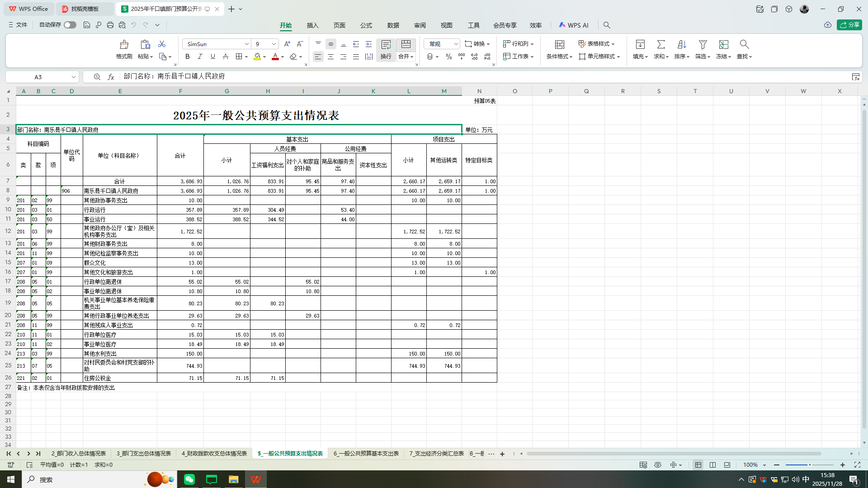The width and height of the screenshot is (868, 488).
Task: Toggle underline formatting
Action: tap(212, 57)
